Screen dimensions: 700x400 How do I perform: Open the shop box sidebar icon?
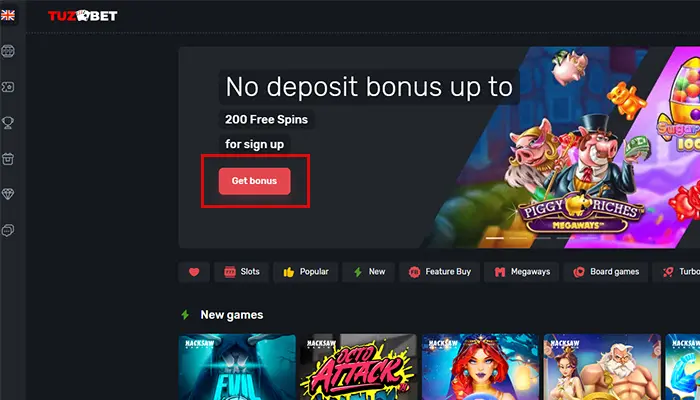8,158
